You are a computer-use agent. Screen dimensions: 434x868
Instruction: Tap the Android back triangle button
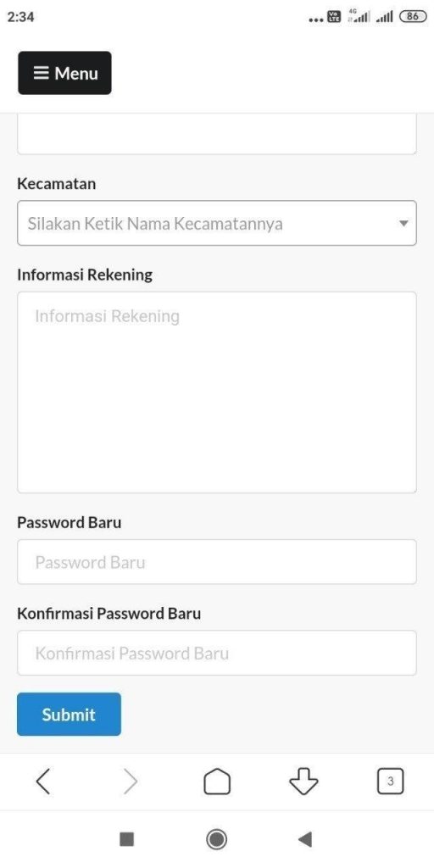pyautogui.click(x=305, y=839)
